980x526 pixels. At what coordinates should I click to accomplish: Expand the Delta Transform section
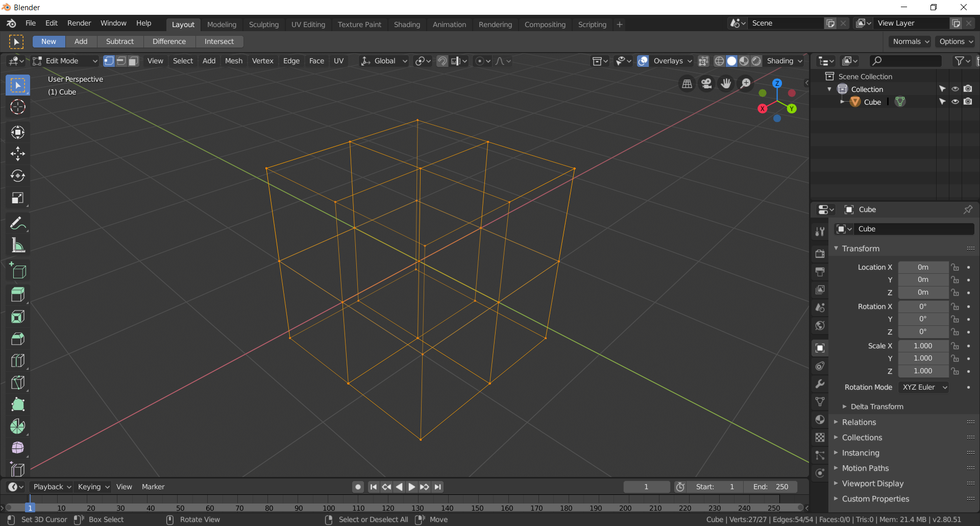coord(876,407)
